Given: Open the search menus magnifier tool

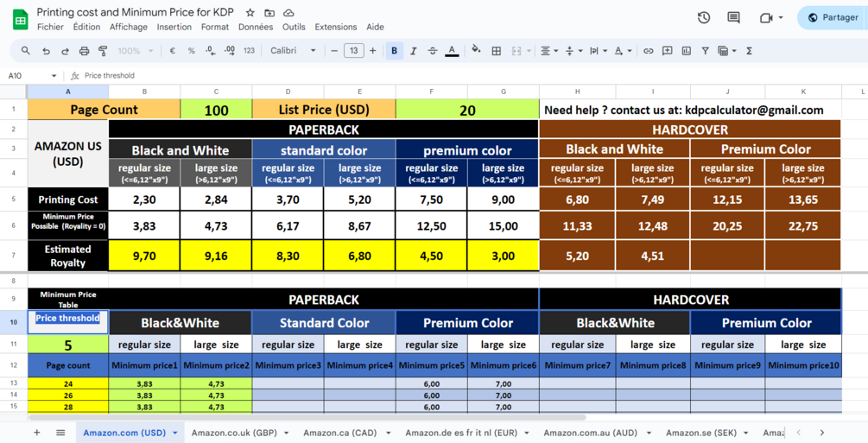Looking at the screenshot, I should 25,50.
